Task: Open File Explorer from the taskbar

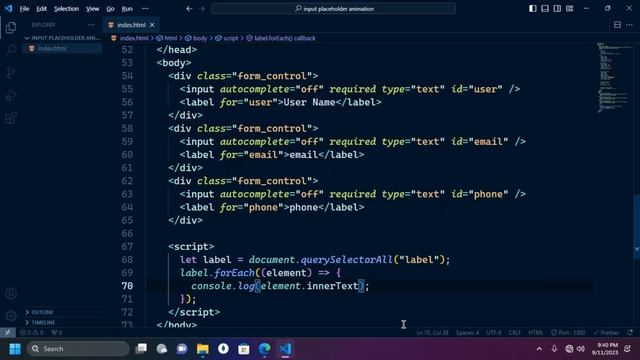Action: click(202, 349)
